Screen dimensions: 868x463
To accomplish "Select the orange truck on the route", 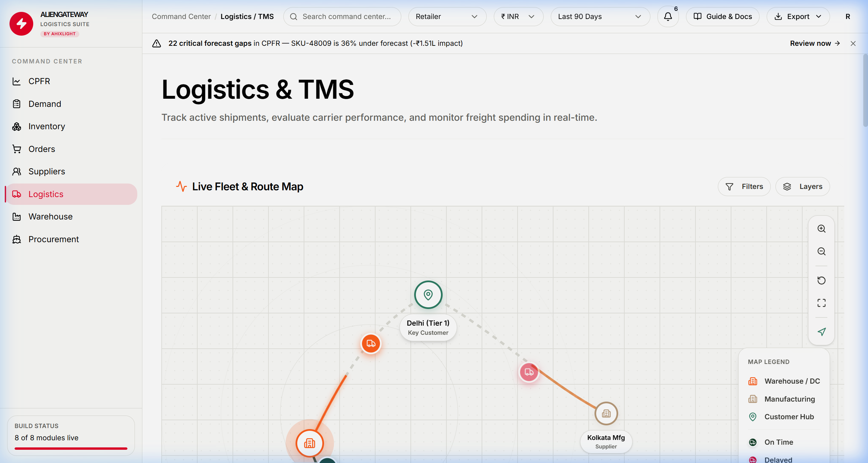I will coord(371,344).
